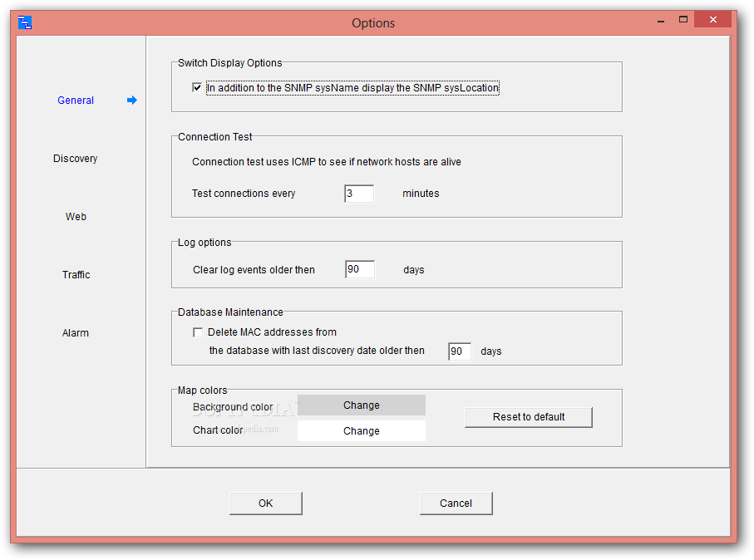This screenshot has width=754, height=560.
Task: Reset map colors to default
Action: [x=529, y=417]
